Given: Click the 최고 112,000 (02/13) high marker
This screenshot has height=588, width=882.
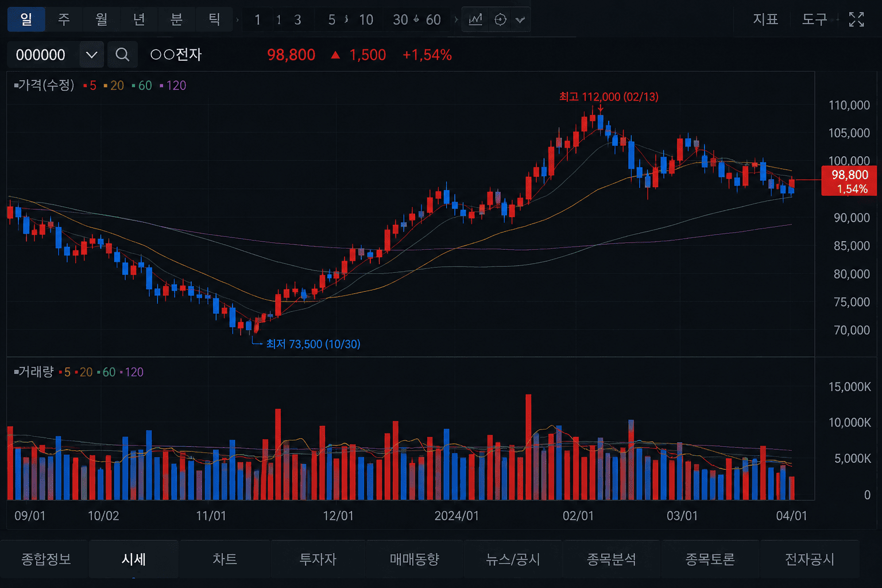Looking at the screenshot, I should click(x=609, y=96).
